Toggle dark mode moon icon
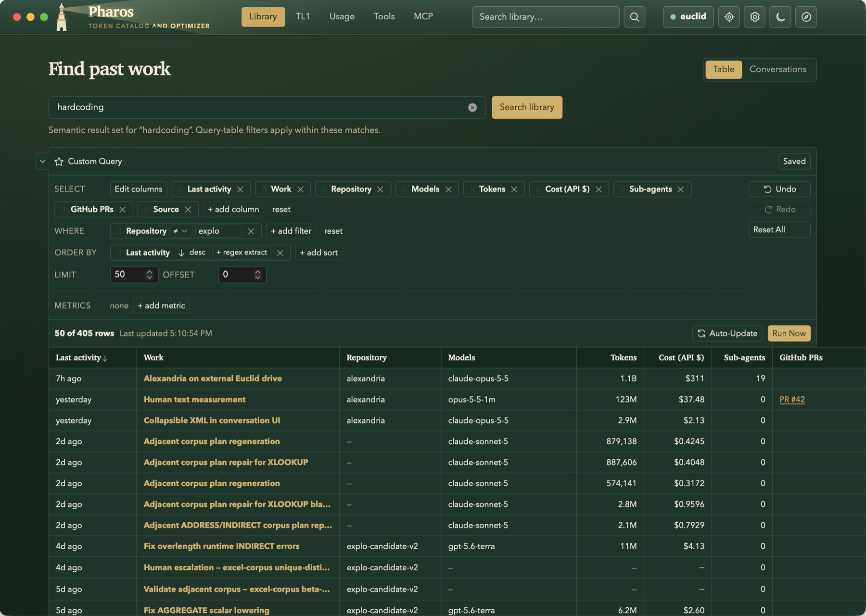Image resolution: width=866 pixels, height=616 pixels. coord(780,17)
